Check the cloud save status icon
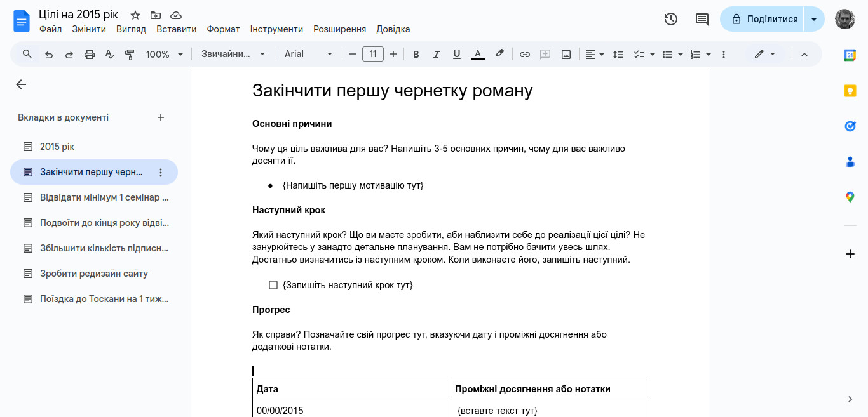 [176, 15]
